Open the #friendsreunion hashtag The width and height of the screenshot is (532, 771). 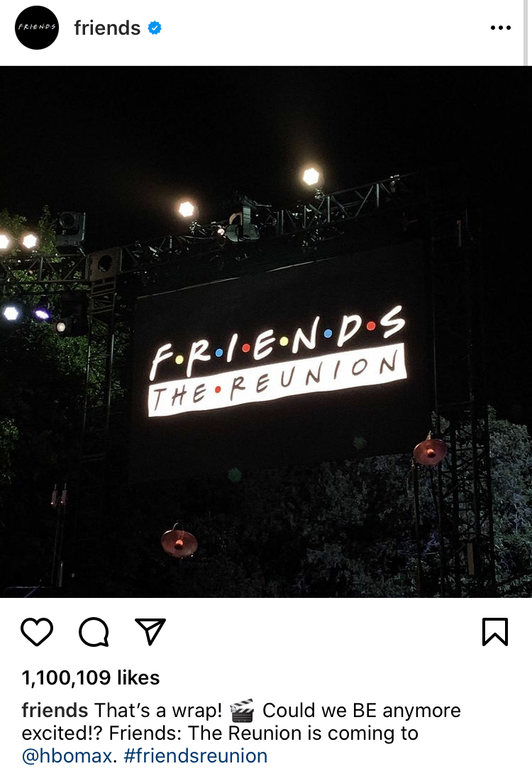click(x=195, y=756)
